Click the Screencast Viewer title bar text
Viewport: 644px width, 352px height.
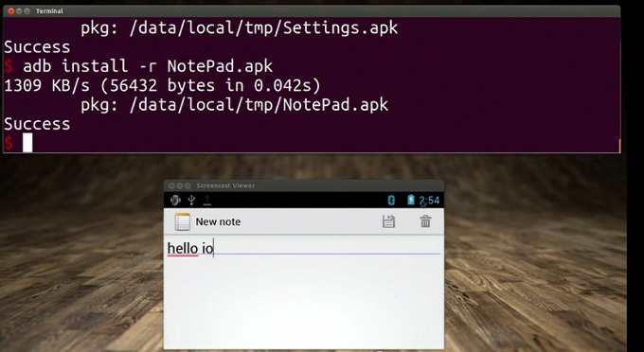tap(225, 185)
